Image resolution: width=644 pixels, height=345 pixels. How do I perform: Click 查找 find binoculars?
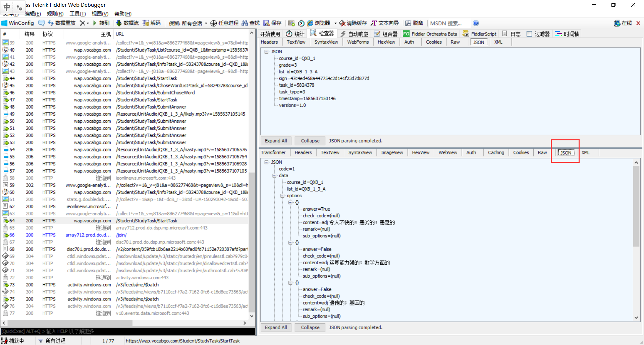(x=251, y=23)
